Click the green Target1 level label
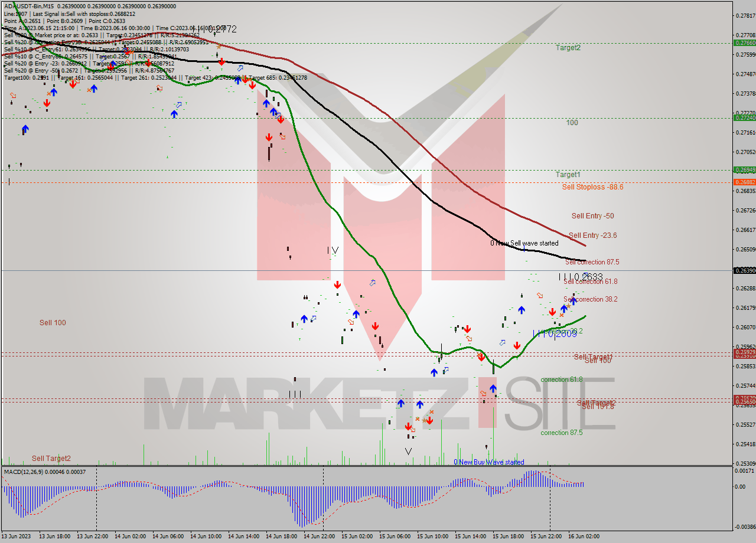 pyautogui.click(x=568, y=175)
